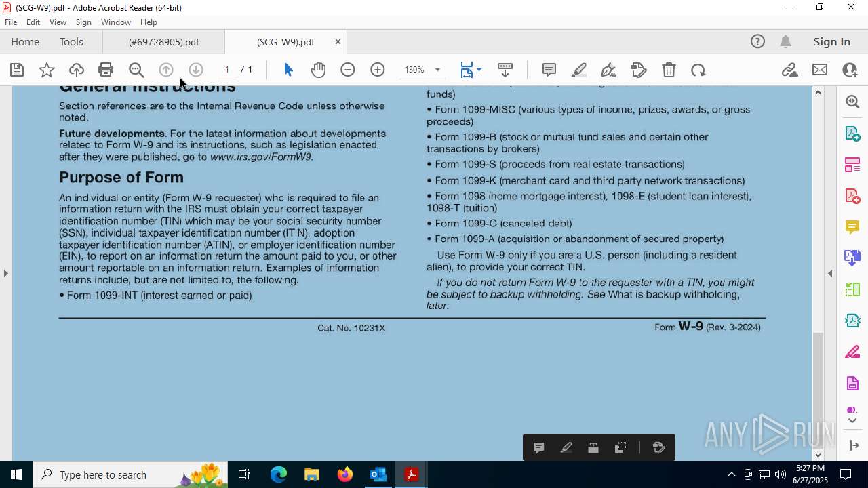
Task: Switch to the Tools tab
Action: pyautogui.click(x=71, y=41)
